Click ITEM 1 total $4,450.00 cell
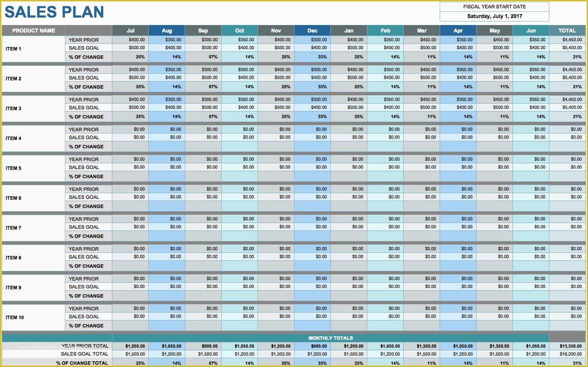This screenshot has height=367, width=588. [567, 40]
